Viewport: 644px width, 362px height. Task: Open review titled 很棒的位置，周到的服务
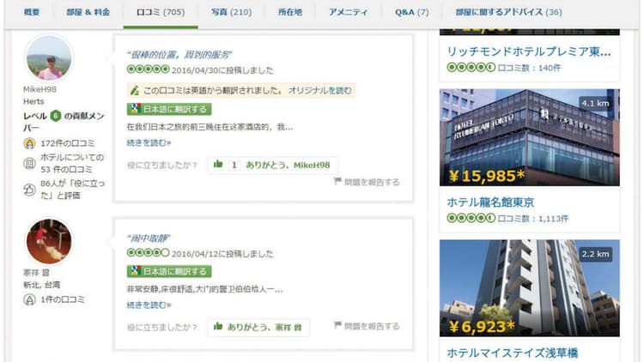(179, 55)
